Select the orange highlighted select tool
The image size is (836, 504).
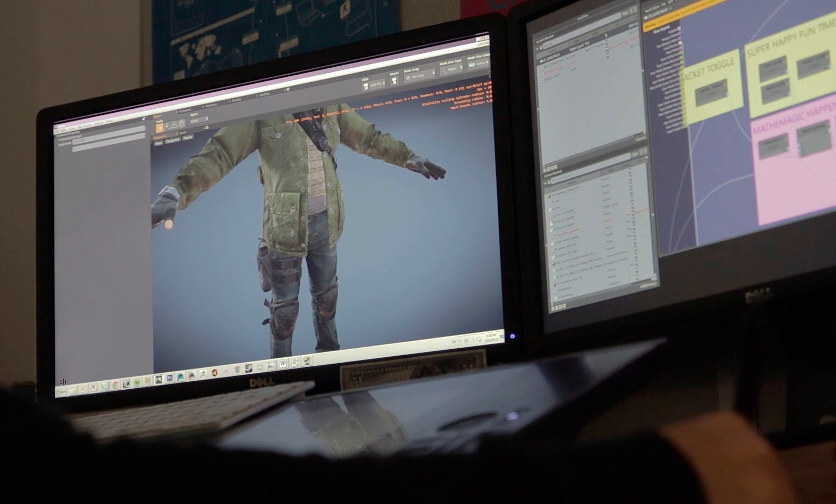[160, 128]
